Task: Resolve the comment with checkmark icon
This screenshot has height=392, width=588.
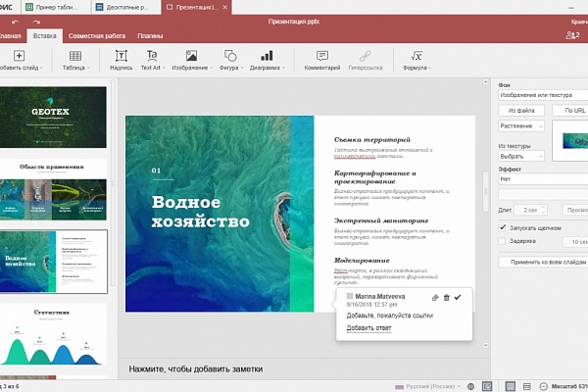Action: (x=458, y=297)
